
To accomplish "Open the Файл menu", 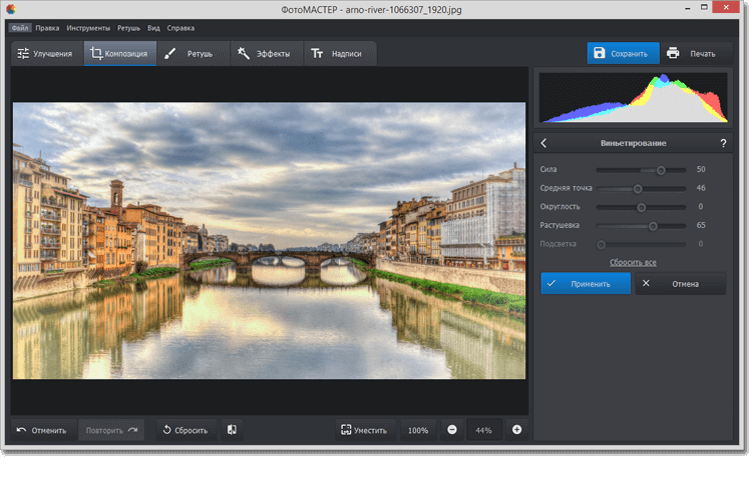I will point(20,27).
